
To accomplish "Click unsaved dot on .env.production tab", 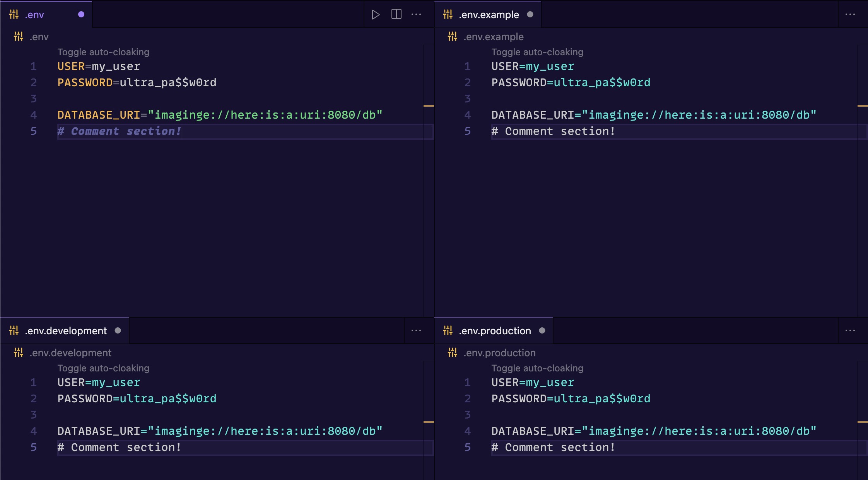I will coord(542,330).
